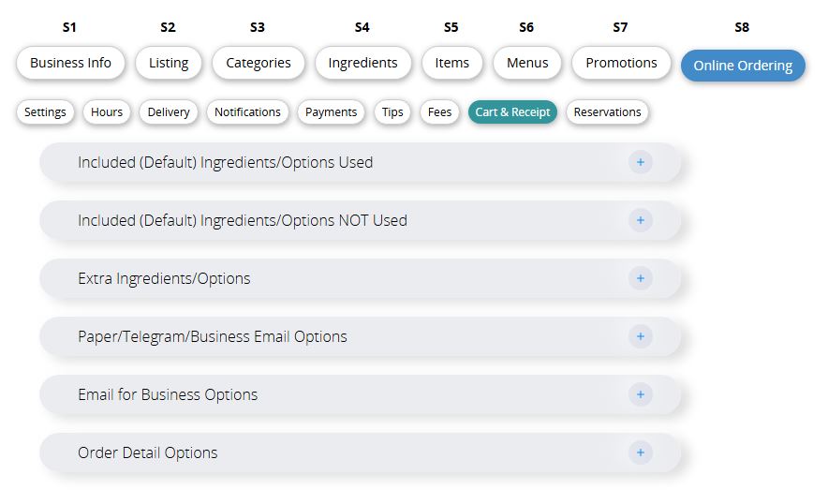This screenshot has height=504, width=828.
Task: Expand Email for Business Options plus icon
Action: (x=640, y=394)
